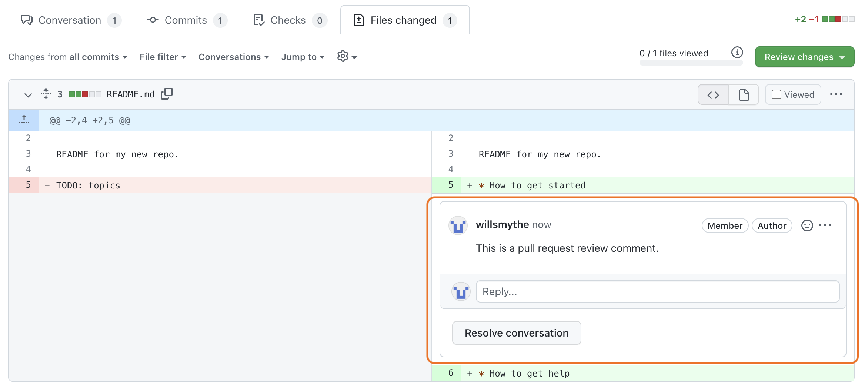The width and height of the screenshot is (868, 391).
Task: Copy README.md file path icon
Action: (x=167, y=94)
